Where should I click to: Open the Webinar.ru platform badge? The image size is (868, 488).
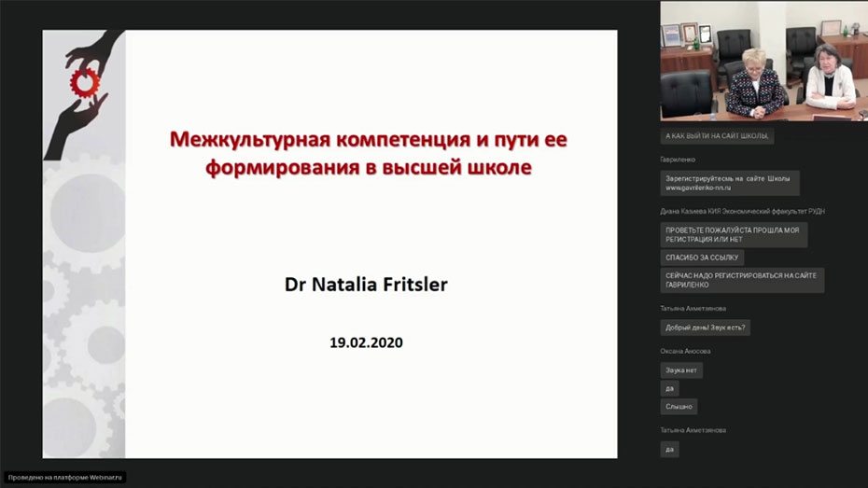[x=64, y=477]
